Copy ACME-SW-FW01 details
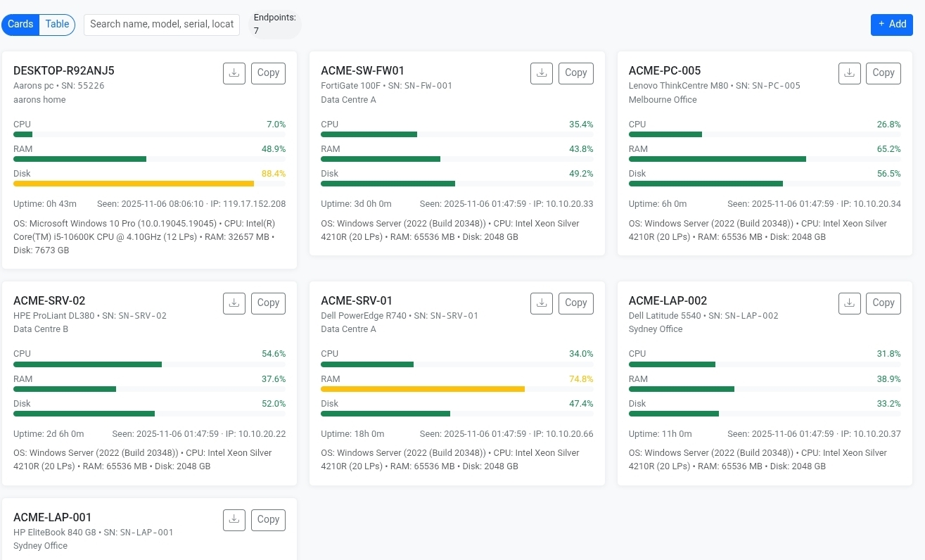Image resolution: width=925 pixels, height=560 pixels. click(x=575, y=73)
